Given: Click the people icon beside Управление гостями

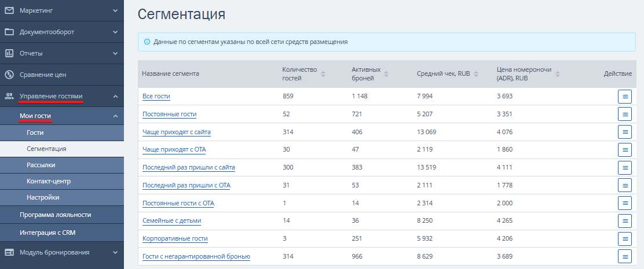Looking at the screenshot, I should pyautogui.click(x=9, y=97).
